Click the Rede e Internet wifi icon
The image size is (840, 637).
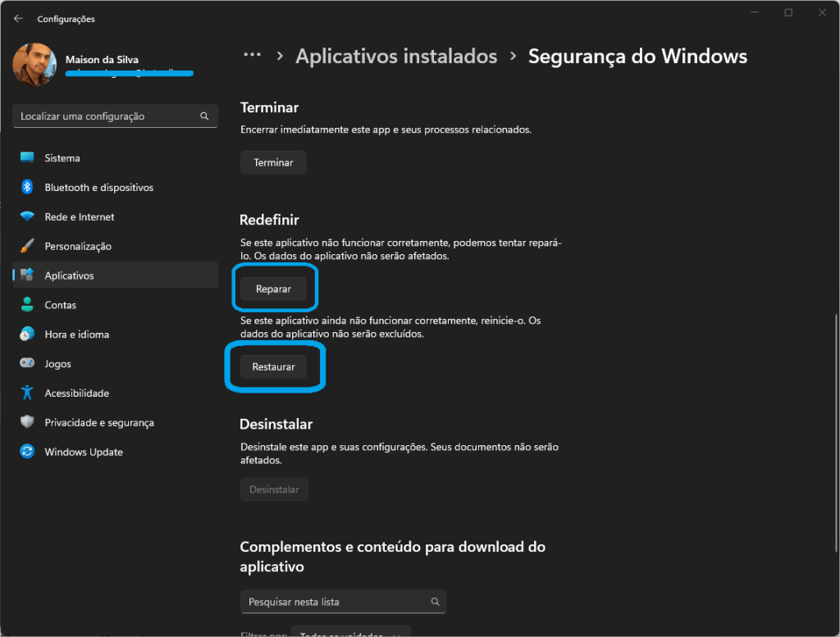tap(27, 216)
